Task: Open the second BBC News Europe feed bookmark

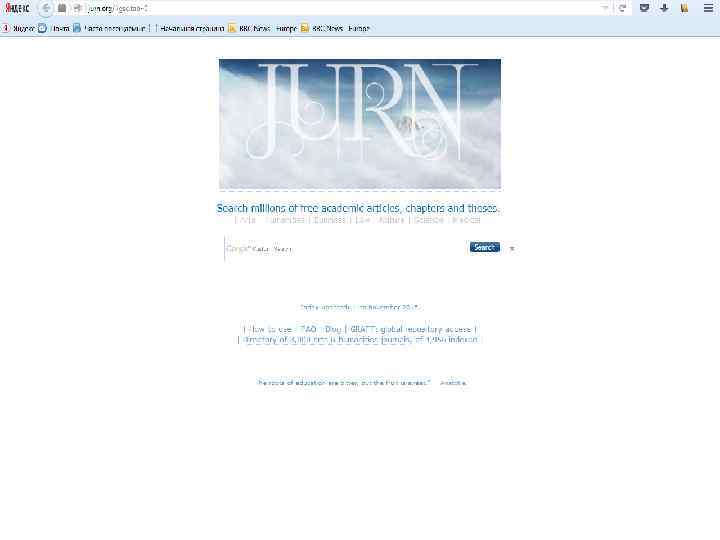Action: point(335,28)
